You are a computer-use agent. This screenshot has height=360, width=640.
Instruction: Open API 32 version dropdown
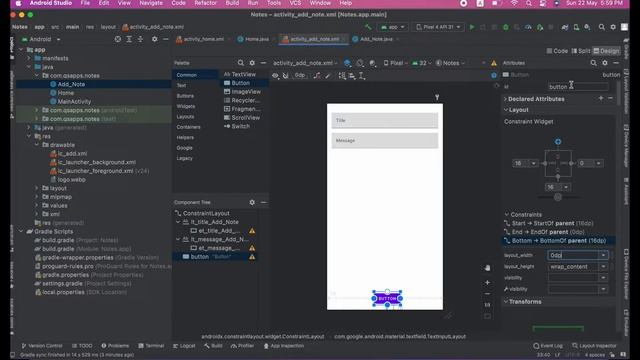pyautogui.click(x=422, y=63)
